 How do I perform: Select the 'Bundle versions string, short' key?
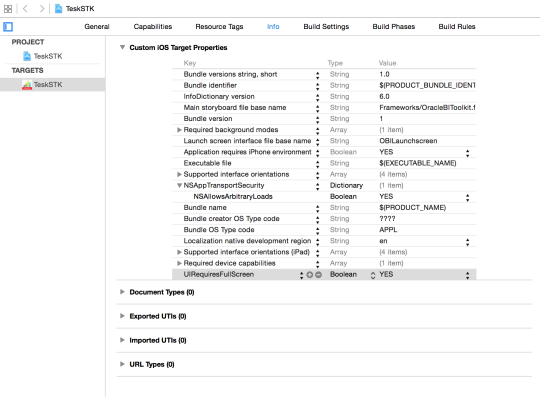[230, 74]
